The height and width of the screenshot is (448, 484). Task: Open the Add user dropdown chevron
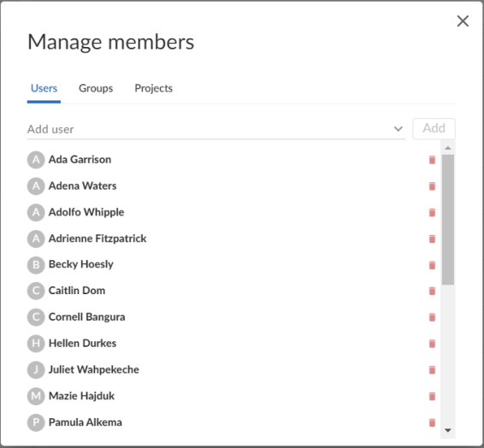tap(398, 128)
